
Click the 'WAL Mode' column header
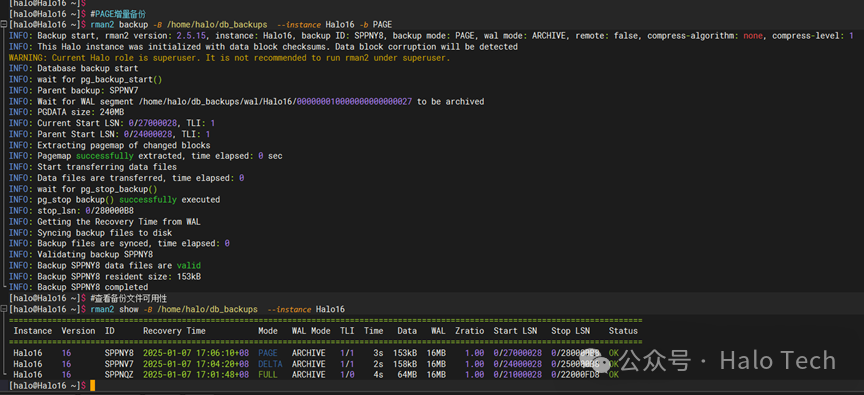click(x=311, y=331)
